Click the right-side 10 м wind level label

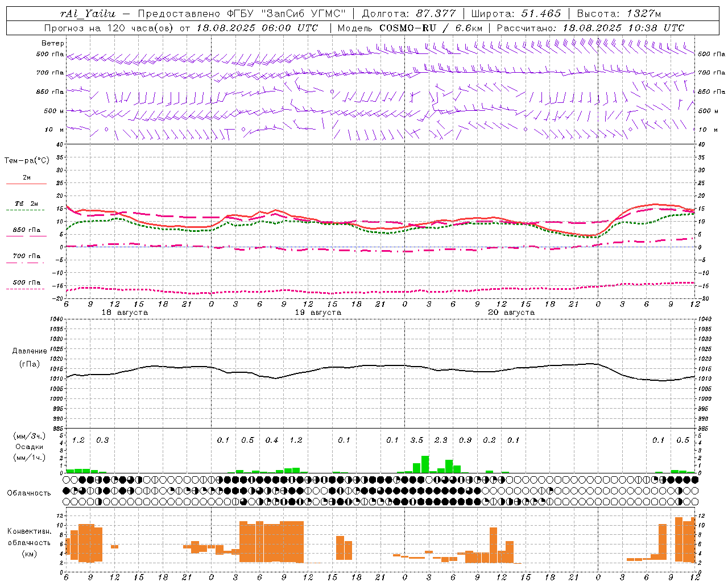708,130
